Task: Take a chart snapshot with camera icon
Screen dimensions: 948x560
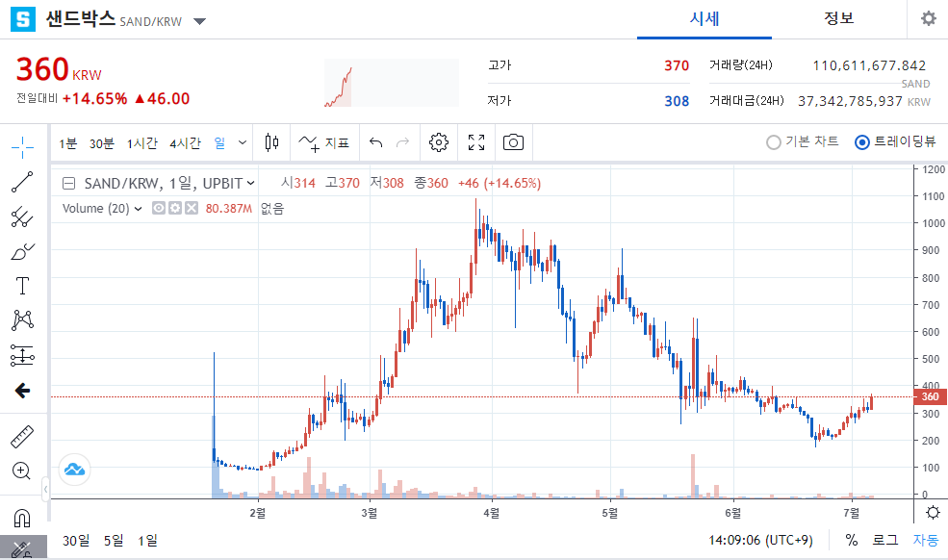Action: [x=513, y=142]
